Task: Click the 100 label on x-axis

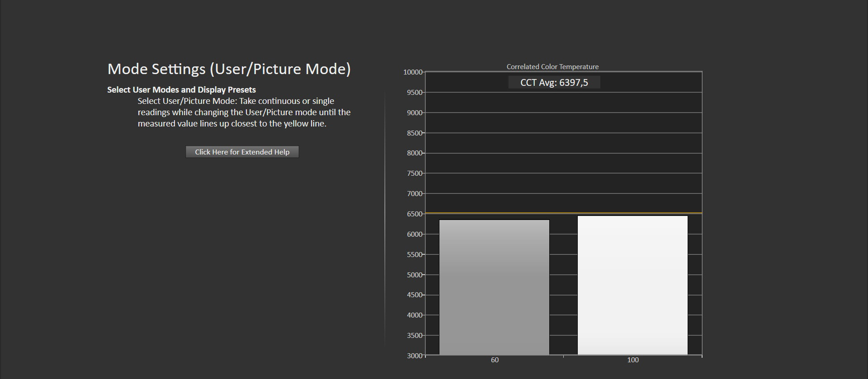Action: click(x=632, y=360)
